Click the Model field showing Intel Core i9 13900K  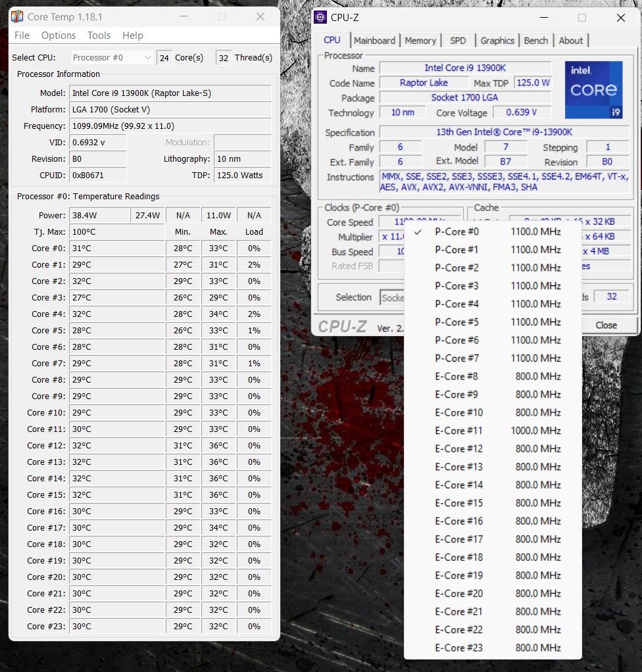pos(170,93)
